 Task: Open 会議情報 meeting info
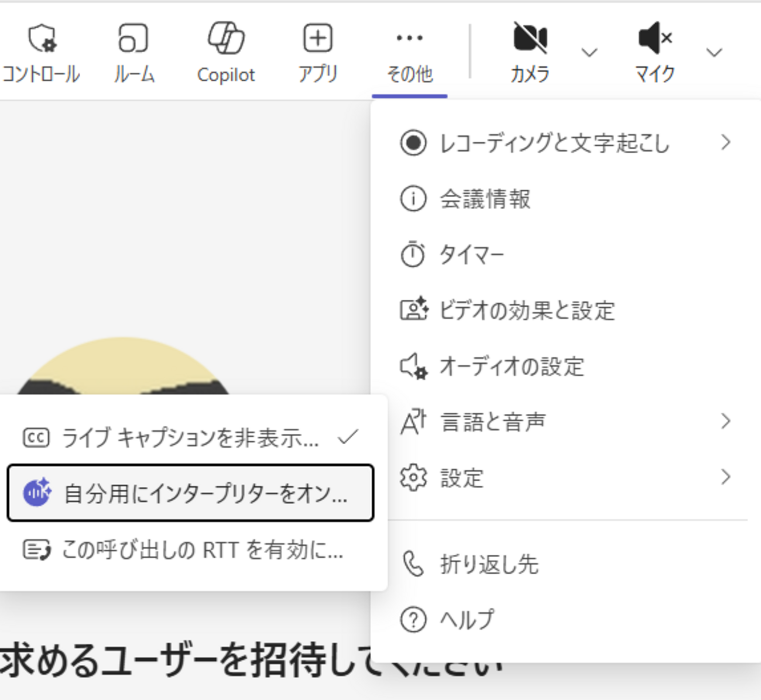[486, 199]
